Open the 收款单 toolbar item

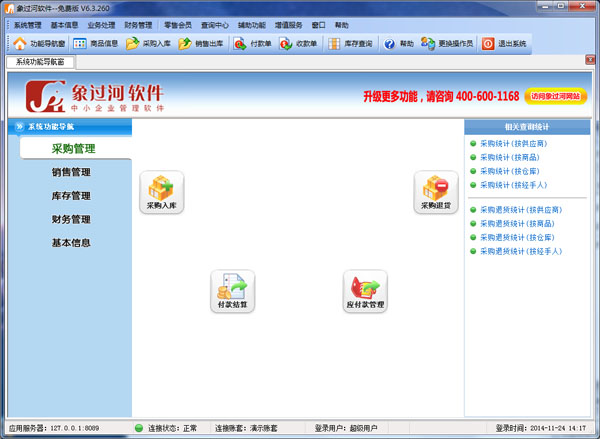[298, 44]
